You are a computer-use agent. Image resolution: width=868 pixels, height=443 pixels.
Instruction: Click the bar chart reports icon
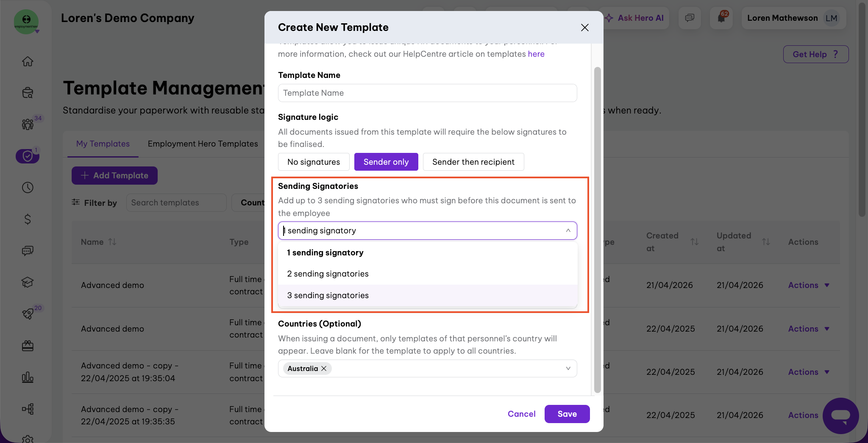pyautogui.click(x=28, y=377)
